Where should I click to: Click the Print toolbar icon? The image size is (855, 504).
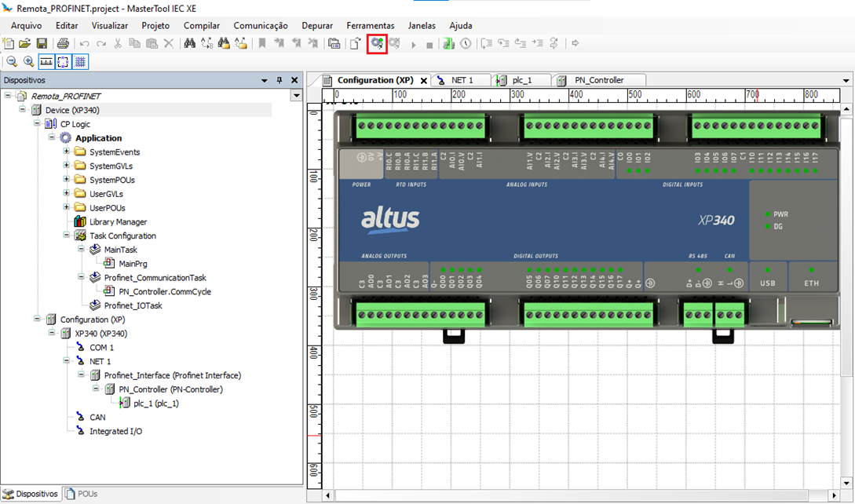coord(63,44)
